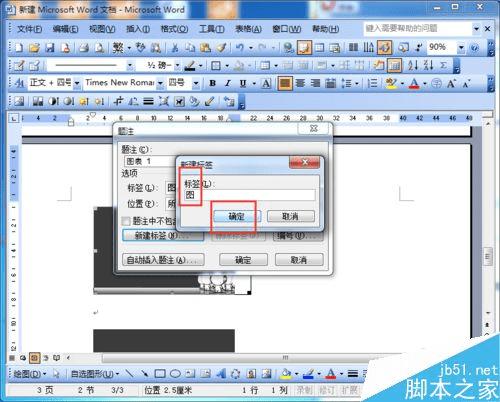
Task: Toggle Italic formatting
Action: 228,83
